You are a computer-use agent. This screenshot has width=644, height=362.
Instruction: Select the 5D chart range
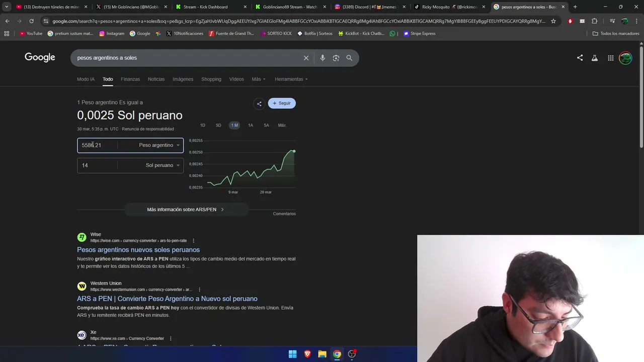tap(218, 125)
